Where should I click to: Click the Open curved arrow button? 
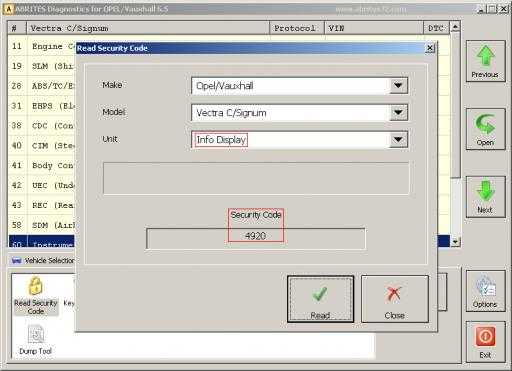point(485,129)
